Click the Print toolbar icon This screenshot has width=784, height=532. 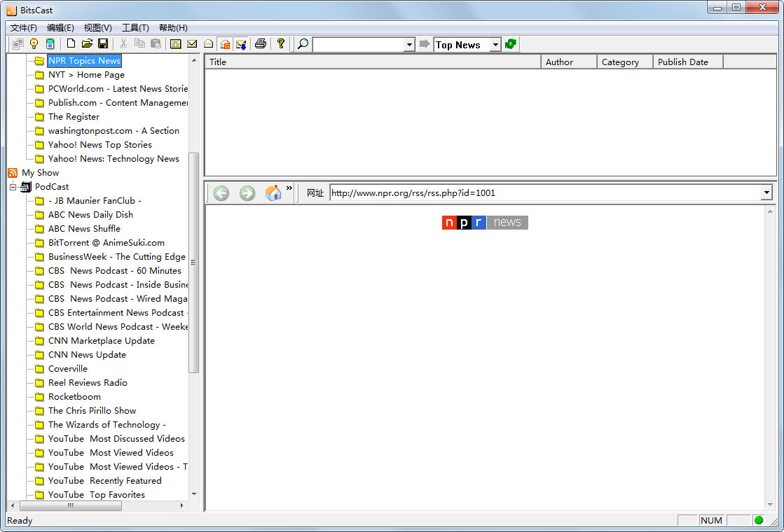[261, 44]
